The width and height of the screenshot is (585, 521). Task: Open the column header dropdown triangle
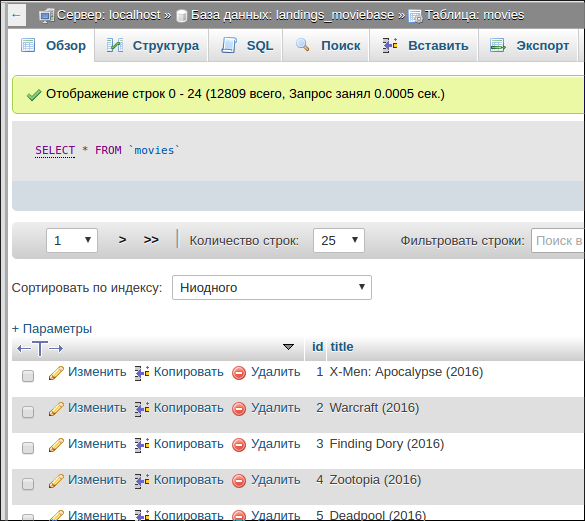(288, 347)
